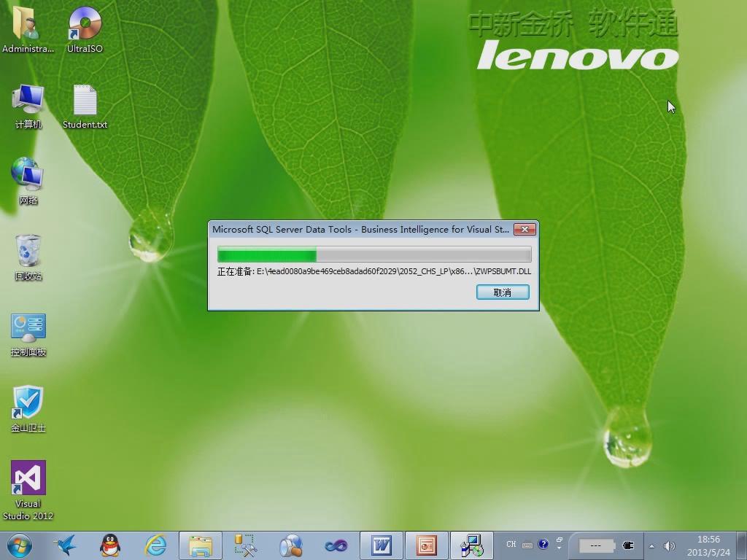Screen dimensions: 747x560
Task: Click the keyboard icon on language bar
Action: [527, 545]
